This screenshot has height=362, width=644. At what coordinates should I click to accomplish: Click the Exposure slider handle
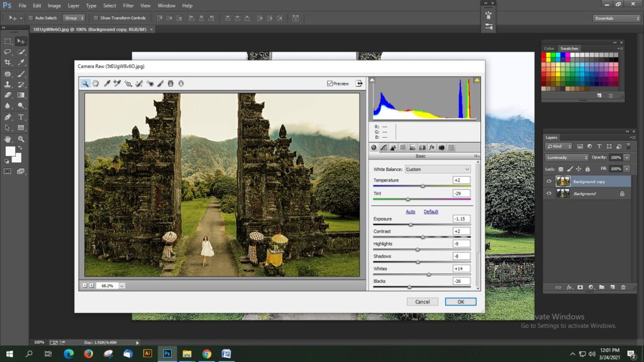tap(411, 225)
